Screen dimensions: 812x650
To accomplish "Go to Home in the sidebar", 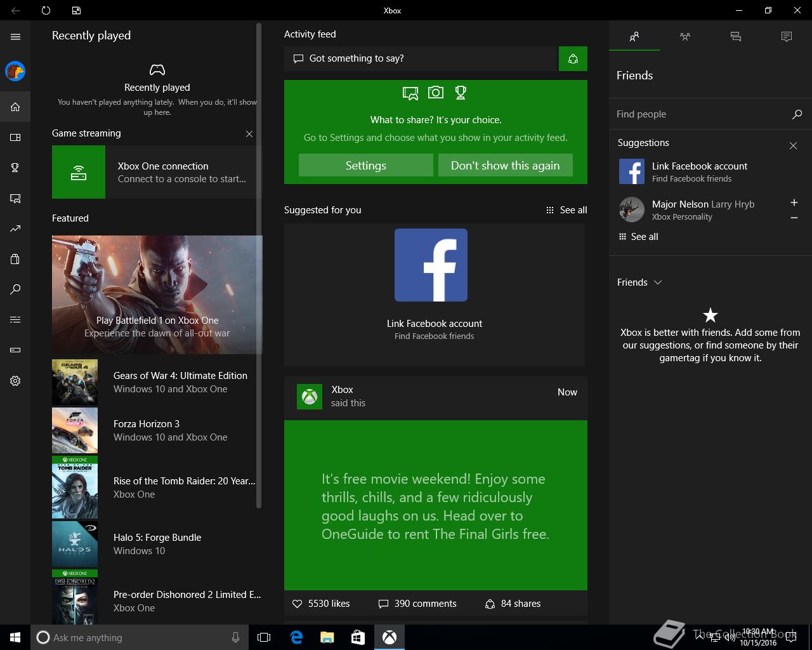I will click(x=15, y=107).
